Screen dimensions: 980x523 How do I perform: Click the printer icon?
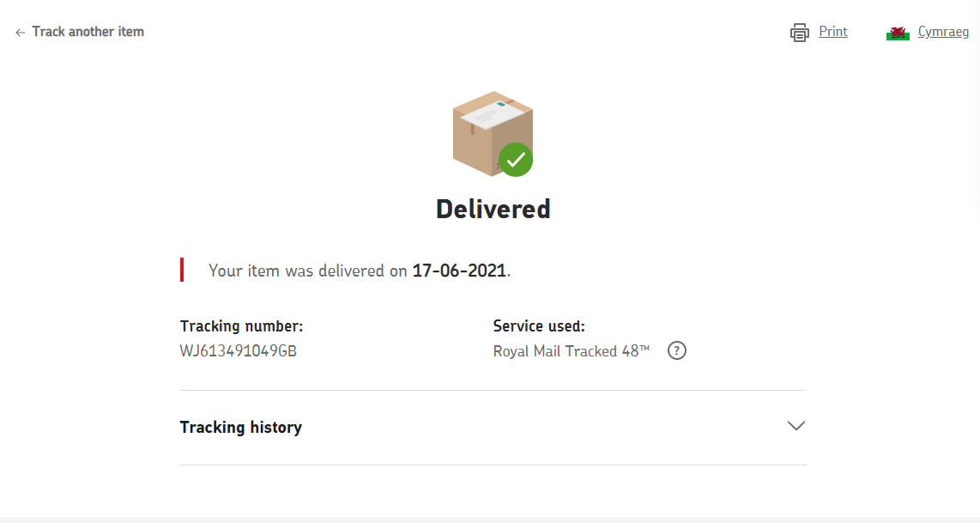799,33
